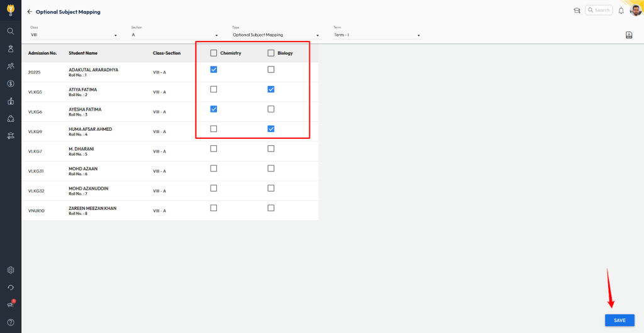The image size is (644, 333).
Task: Expand the Type dropdown for Optional Subject Mapping
Action: tap(275, 35)
